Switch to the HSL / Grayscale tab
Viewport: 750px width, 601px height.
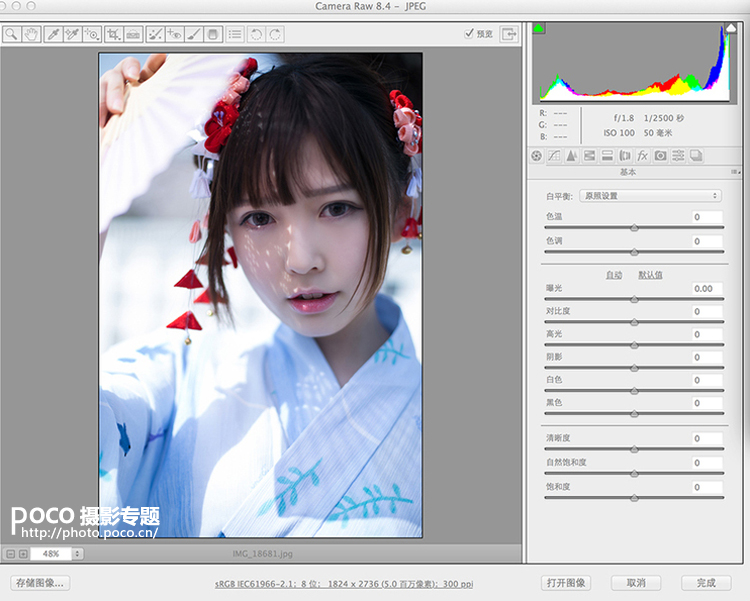[590, 156]
